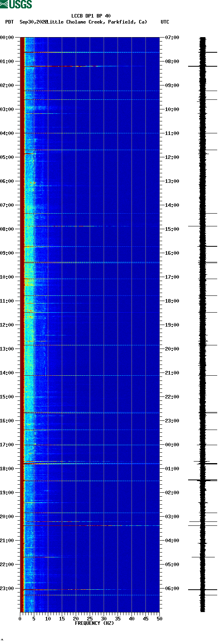Click the PDT timezone label
Viewport: 220px width, 644px height.
point(10,22)
